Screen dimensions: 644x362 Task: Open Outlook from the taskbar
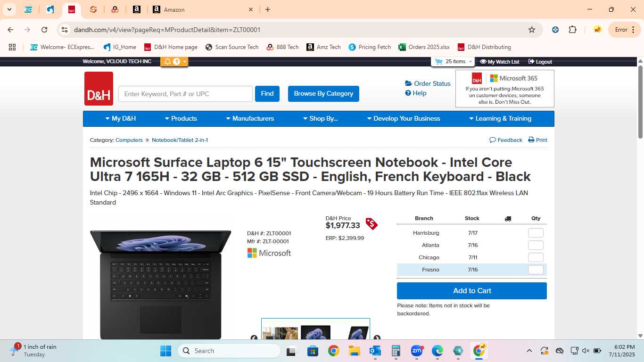point(375,351)
